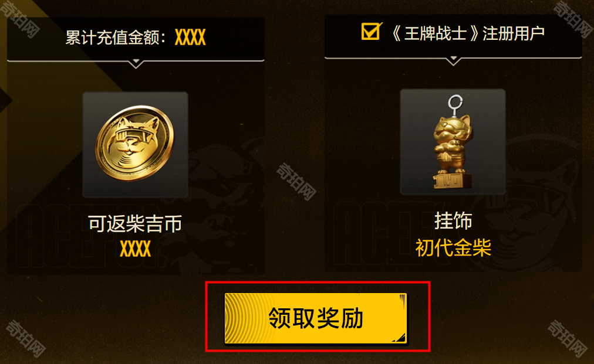Click the golden Shiba pendant figurine

[x=453, y=151]
